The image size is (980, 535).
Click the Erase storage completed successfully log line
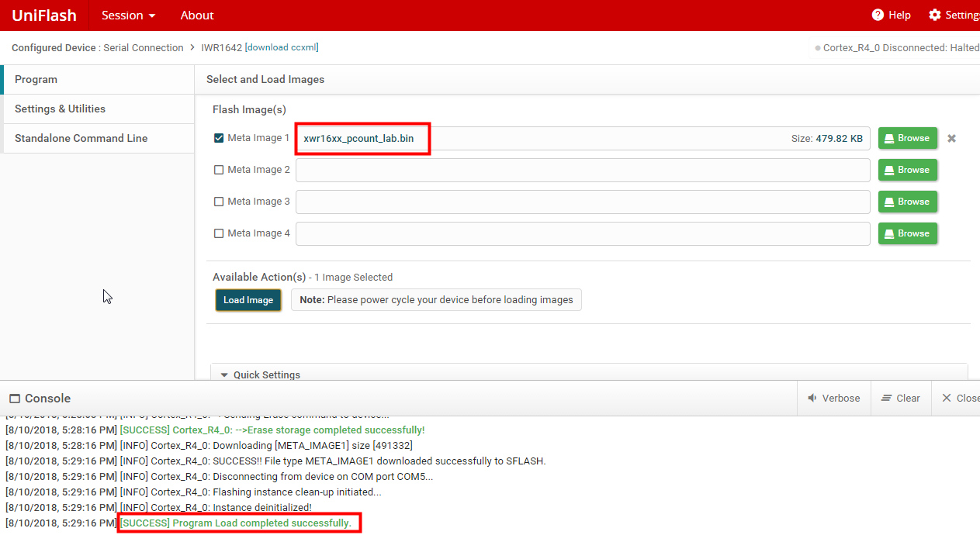point(272,430)
